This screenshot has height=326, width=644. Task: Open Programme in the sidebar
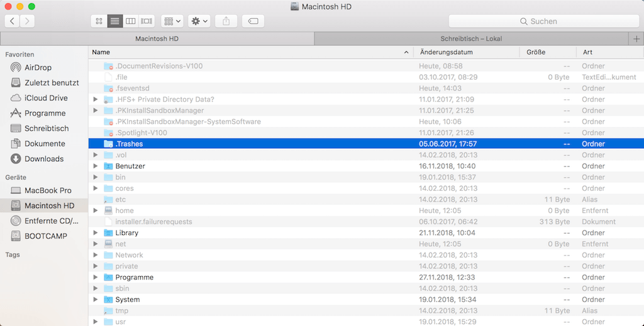coord(44,113)
